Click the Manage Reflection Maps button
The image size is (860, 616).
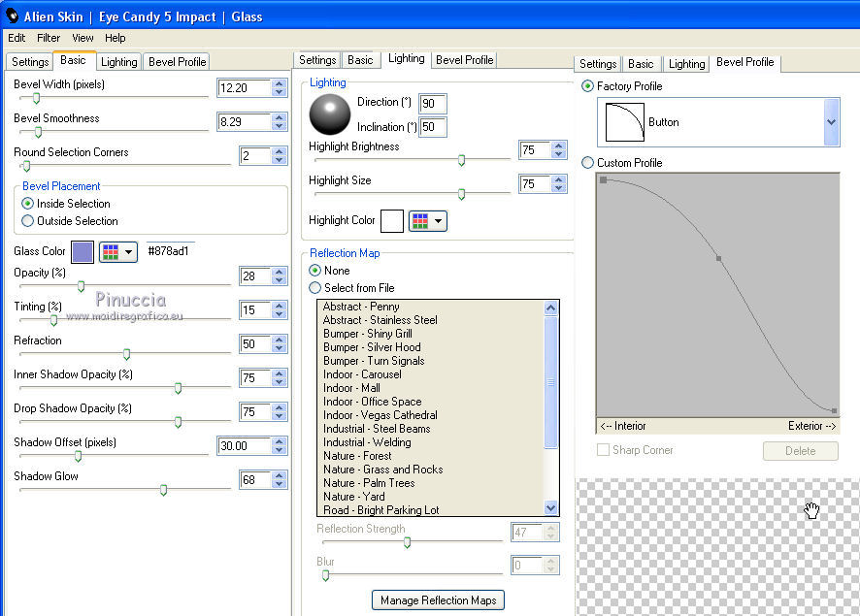[x=438, y=600]
